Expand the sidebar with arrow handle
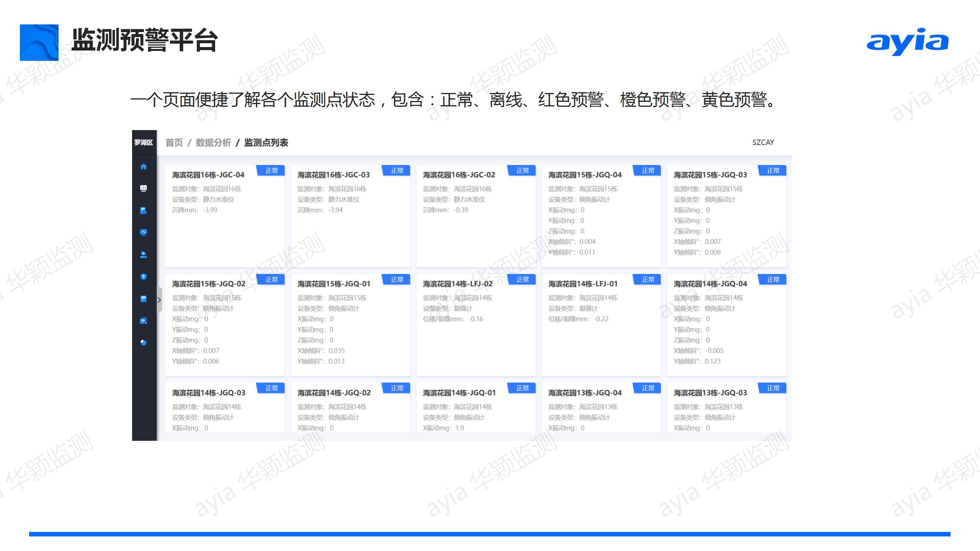This screenshot has width=980, height=551. pos(159,300)
